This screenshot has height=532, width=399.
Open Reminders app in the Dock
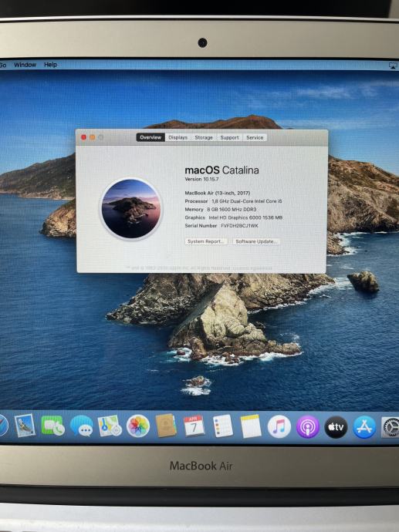[223, 426]
